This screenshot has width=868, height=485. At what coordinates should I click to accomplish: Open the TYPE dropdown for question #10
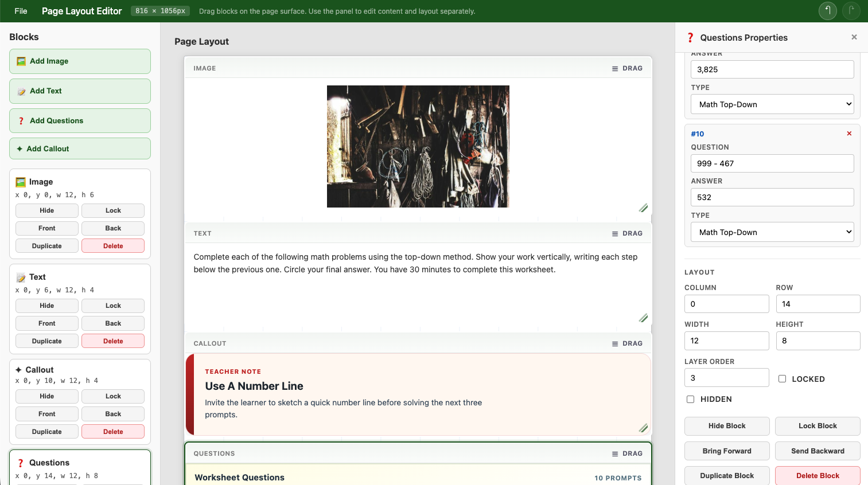click(772, 232)
